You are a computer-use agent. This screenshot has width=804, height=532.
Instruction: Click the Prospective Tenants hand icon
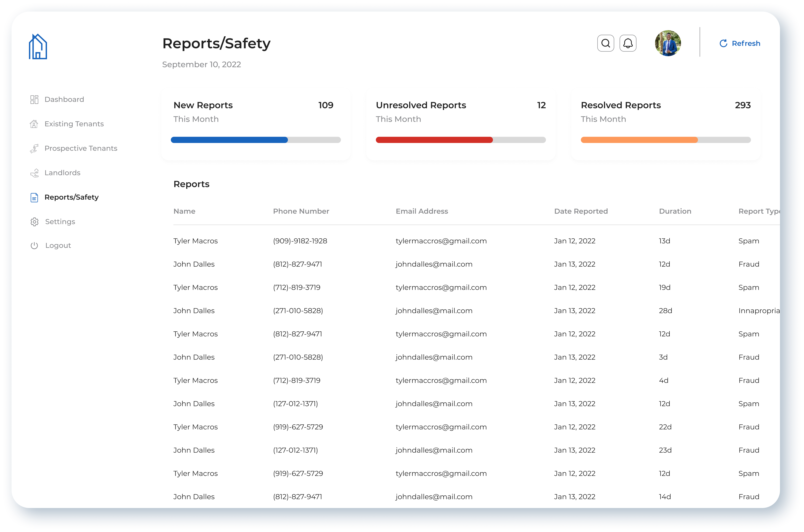pyautogui.click(x=34, y=148)
